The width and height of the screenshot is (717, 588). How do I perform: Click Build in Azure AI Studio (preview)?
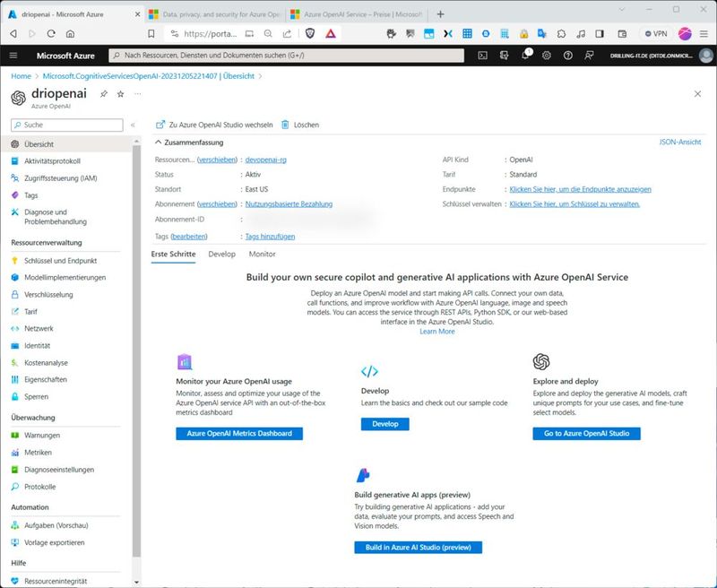[x=418, y=548]
